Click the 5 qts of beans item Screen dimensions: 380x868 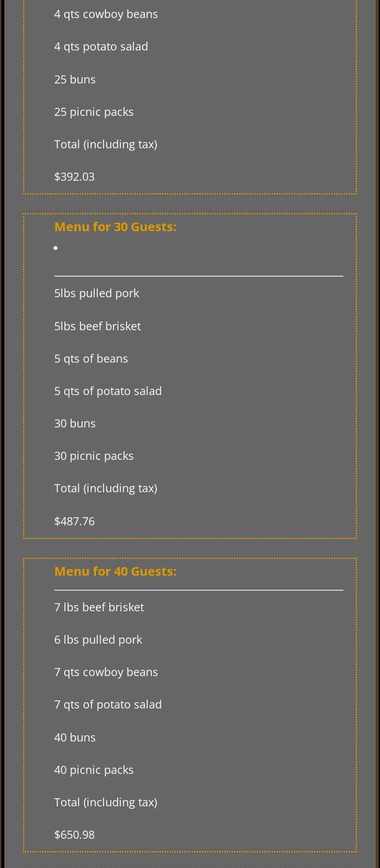(x=91, y=358)
